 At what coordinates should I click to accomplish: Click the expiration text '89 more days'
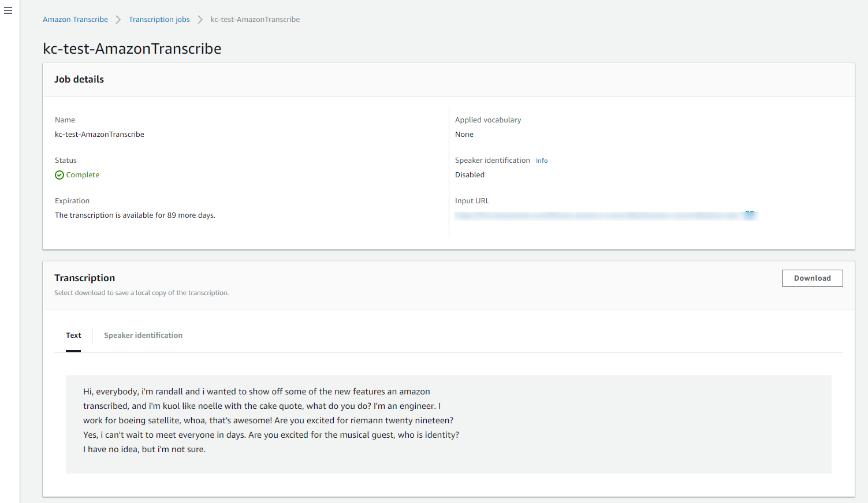[191, 215]
